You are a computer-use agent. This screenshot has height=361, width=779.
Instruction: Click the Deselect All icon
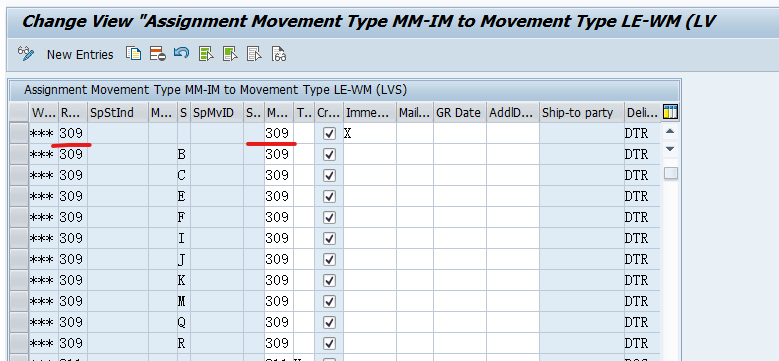[x=254, y=54]
